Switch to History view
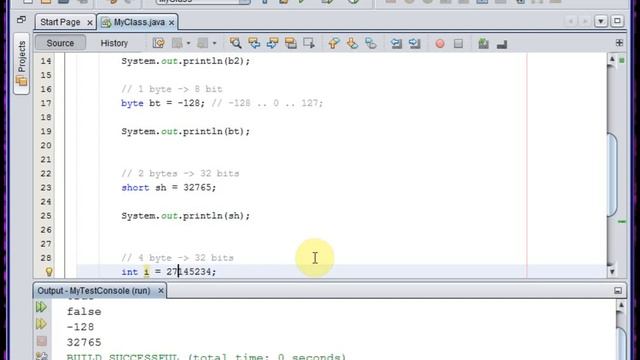 [114, 43]
